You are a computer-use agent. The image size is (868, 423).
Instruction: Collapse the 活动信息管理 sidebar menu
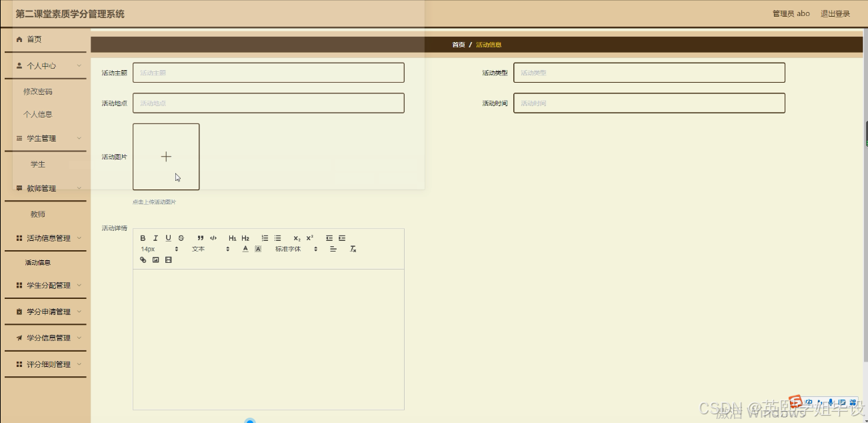(45, 238)
